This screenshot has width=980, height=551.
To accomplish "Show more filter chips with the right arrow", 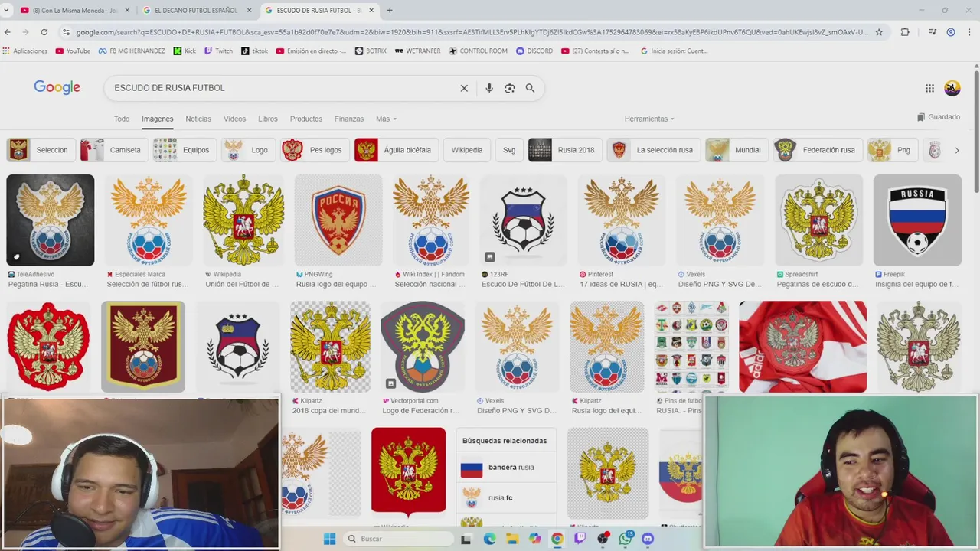I will click(x=957, y=150).
